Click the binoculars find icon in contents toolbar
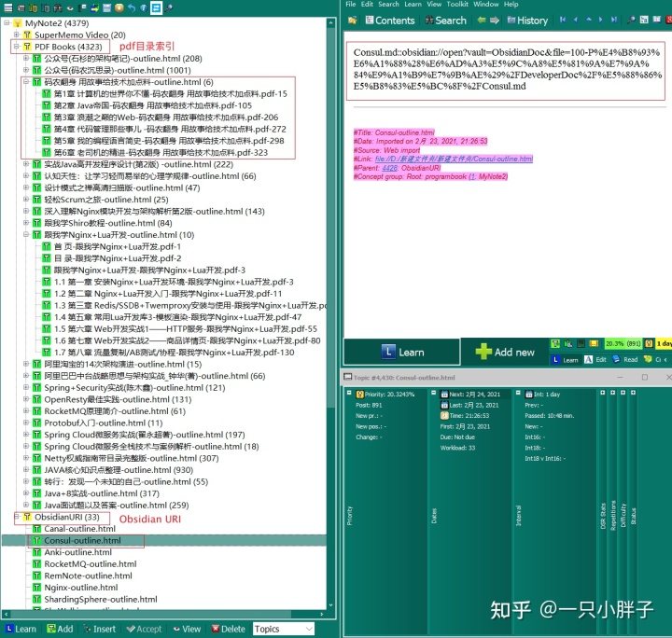The height and width of the screenshot is (638, 672). coord(58,7)
